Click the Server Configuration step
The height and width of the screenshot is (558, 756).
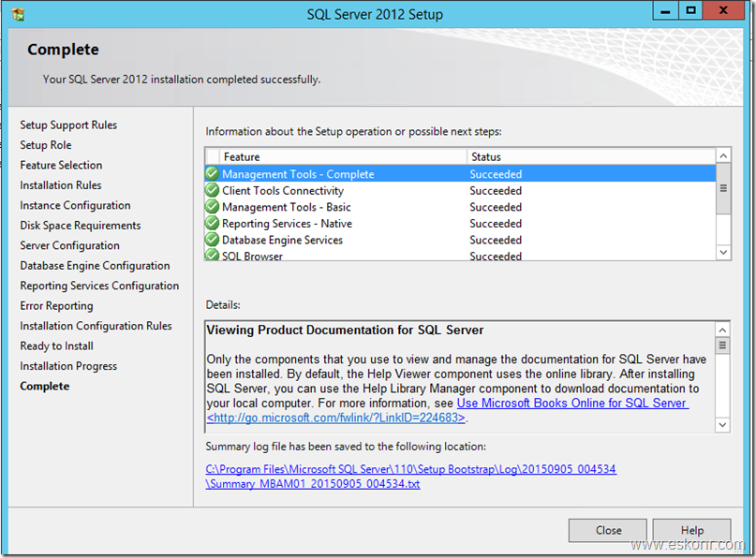(x=70, y=245)
